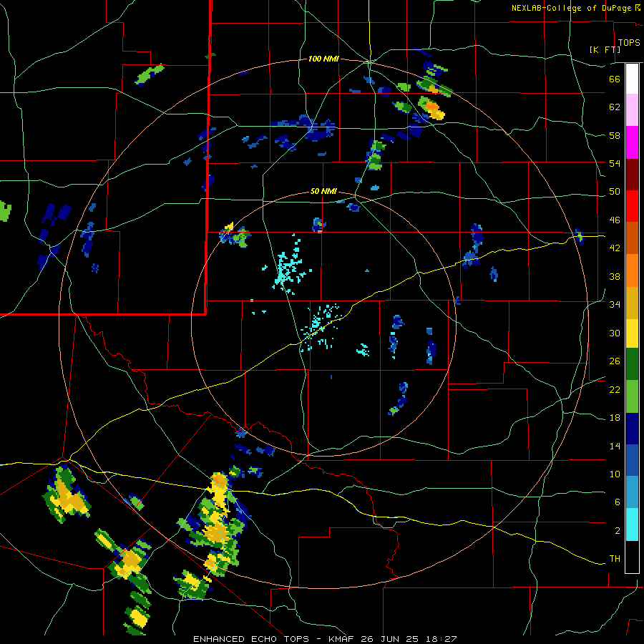Click the 30 value on legend
Screen dimensions: 644x644
615,333
